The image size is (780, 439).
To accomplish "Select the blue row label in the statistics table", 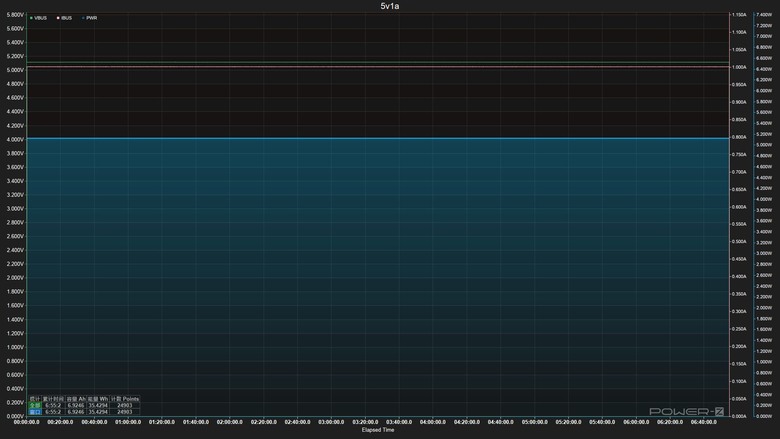I will point(35,412).
